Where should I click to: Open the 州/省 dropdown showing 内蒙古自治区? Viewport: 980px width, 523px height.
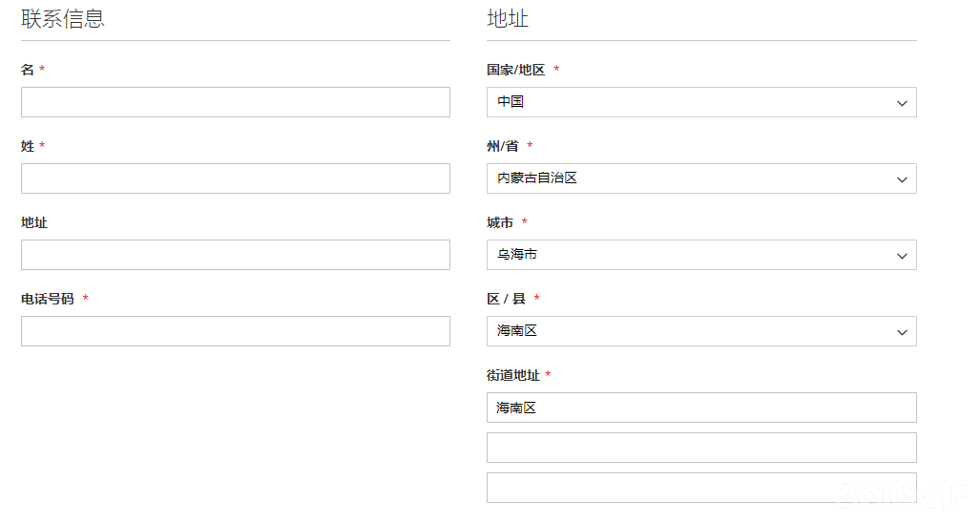pos(700,178)
